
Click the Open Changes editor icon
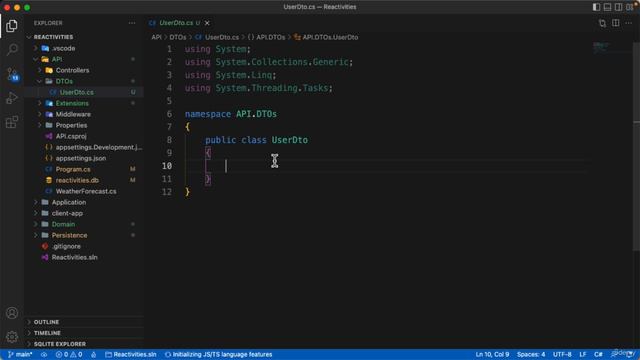pyautogui.click(x=602, y=23)
